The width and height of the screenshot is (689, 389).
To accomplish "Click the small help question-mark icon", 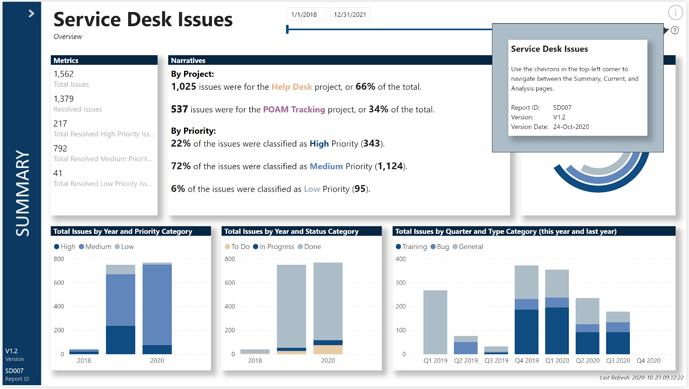I will [675, 30].
